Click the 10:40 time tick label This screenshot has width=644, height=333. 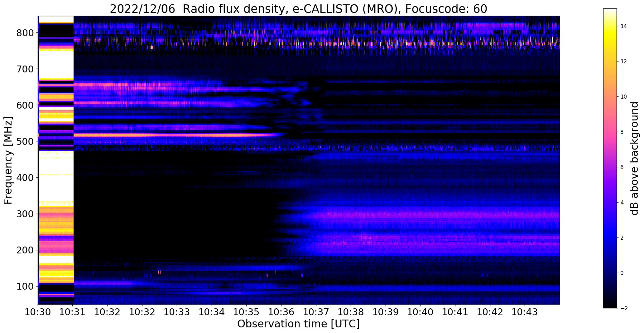[x=421, y=312]
